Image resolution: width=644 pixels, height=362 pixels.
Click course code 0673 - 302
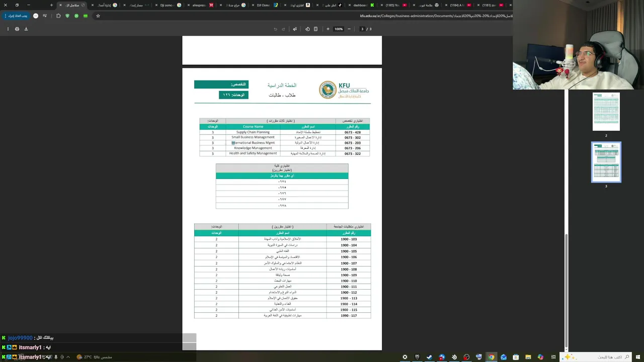coord(352,137)
